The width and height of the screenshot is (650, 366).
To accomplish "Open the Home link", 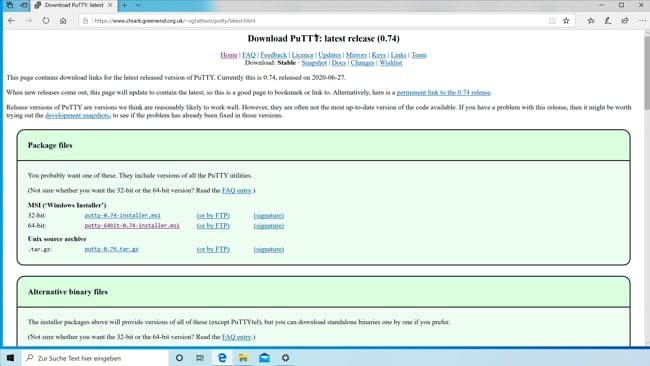I will [229, 55].
